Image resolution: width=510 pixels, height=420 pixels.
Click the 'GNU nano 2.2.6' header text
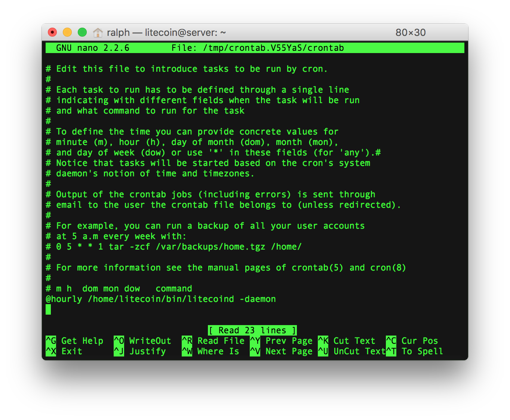coord(93,48)
